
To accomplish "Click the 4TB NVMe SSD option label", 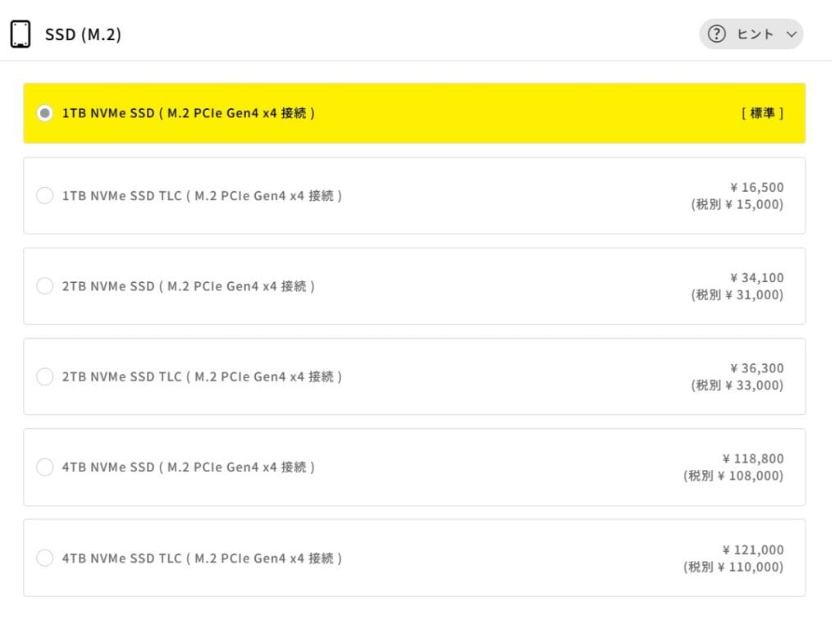I will coord(189,467).
